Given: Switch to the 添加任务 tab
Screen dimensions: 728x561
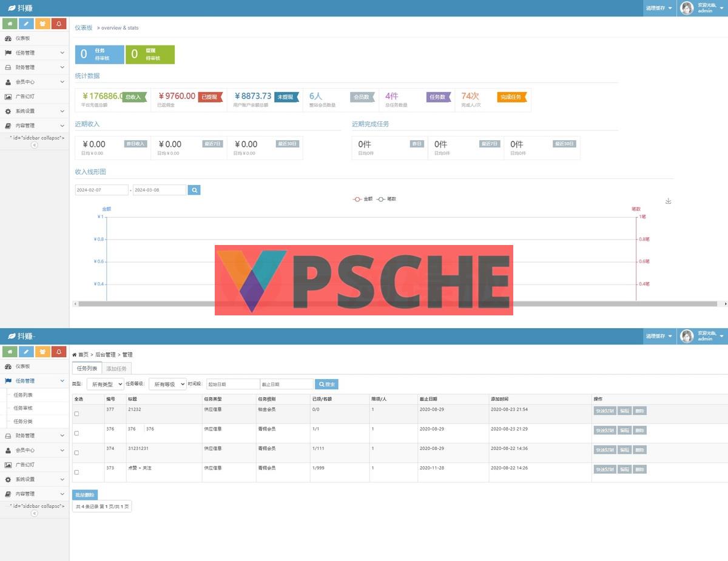Looking at the screenshot, I should tap(116, 368).
